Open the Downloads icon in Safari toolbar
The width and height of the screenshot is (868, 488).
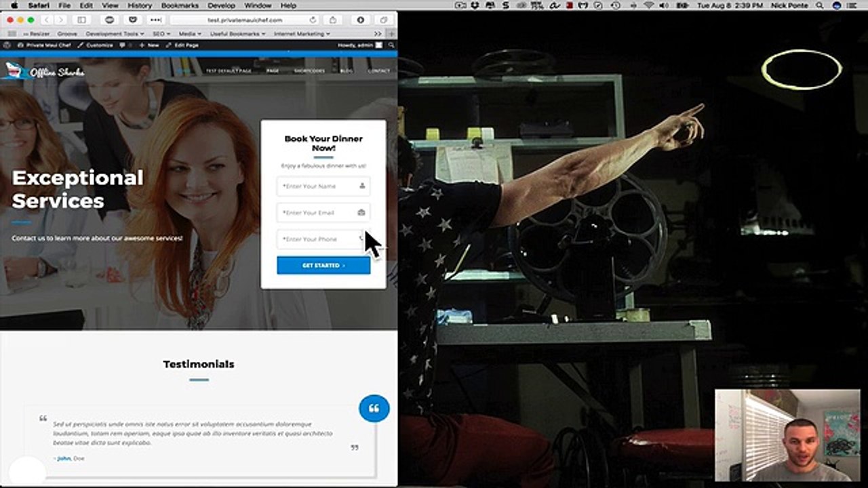click(x=360, y=20)
